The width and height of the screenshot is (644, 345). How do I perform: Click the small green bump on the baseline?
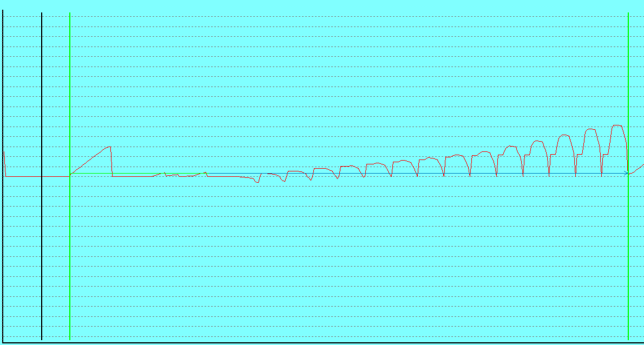pyautogui.click(x=165, y=172)
